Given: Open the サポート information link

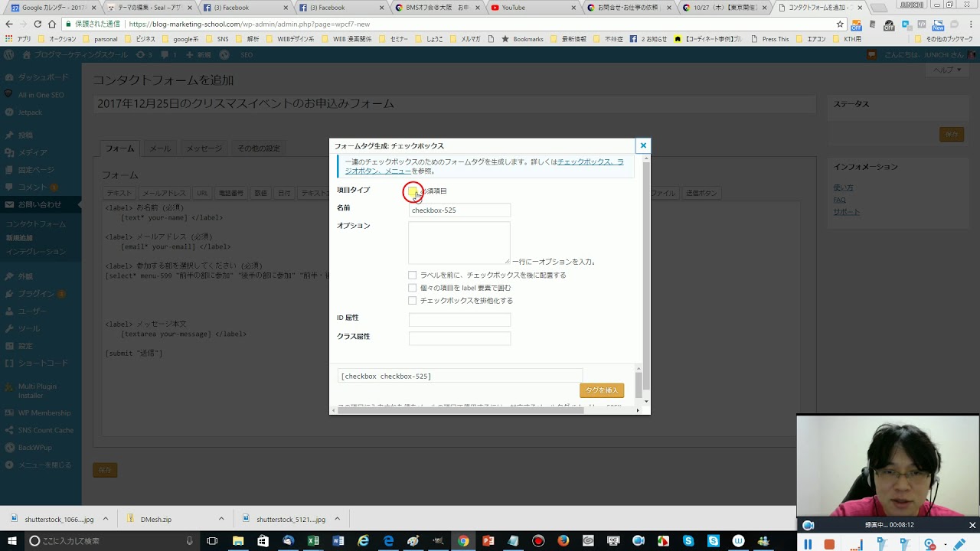Looking at the screenshot, I should click(847, 212).
